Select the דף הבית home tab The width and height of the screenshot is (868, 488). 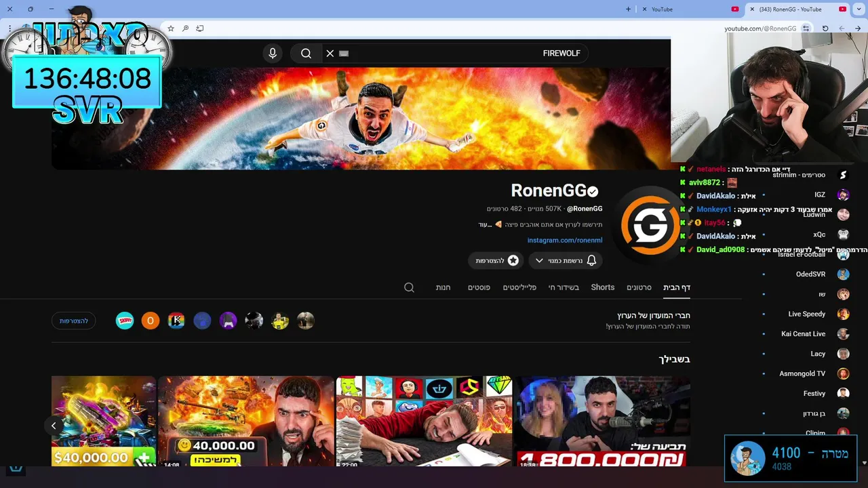pos(677,287)
